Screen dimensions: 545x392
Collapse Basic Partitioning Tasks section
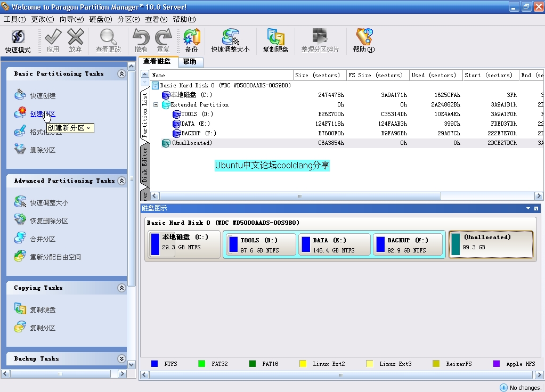click(121, 73)
